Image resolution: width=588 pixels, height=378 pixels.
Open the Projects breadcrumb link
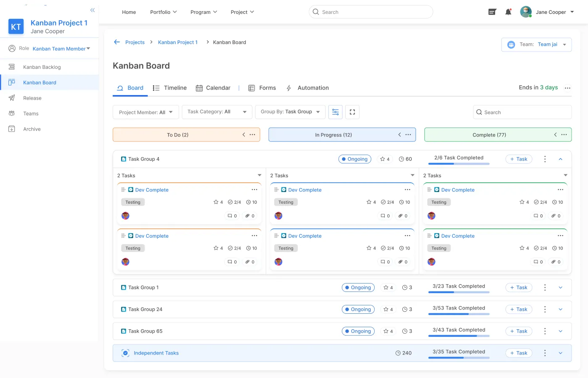click(135, 42)
